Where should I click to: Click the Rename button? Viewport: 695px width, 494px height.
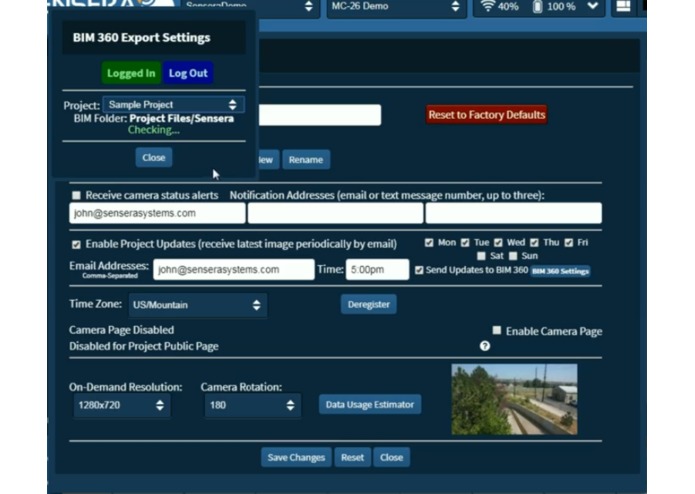[x=306, y=160]
